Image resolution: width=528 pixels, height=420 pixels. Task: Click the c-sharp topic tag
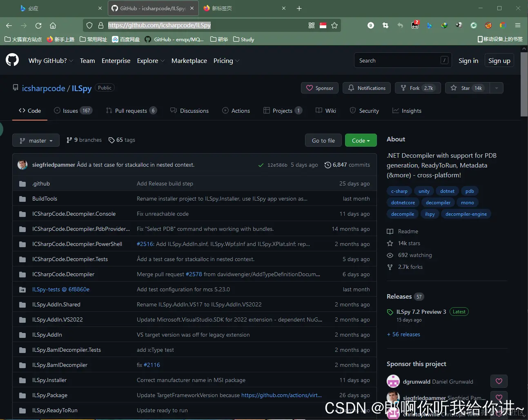click(x=399, y=191)
